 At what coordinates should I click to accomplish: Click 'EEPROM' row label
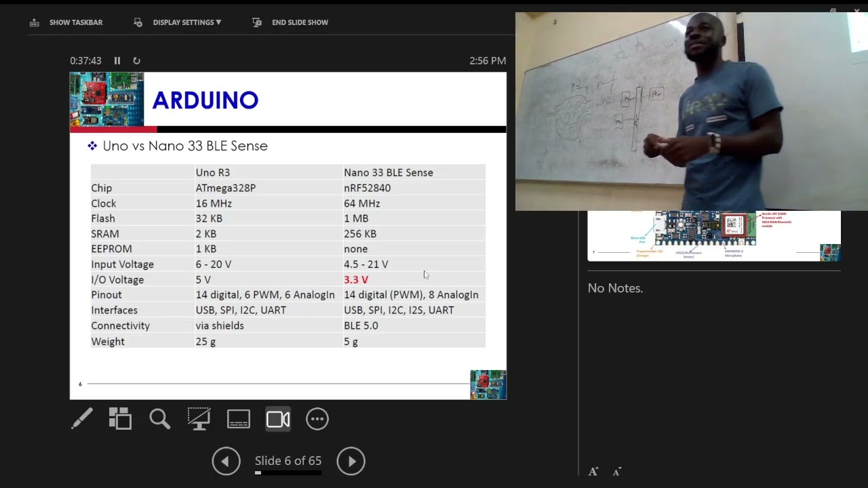[112, 249]
